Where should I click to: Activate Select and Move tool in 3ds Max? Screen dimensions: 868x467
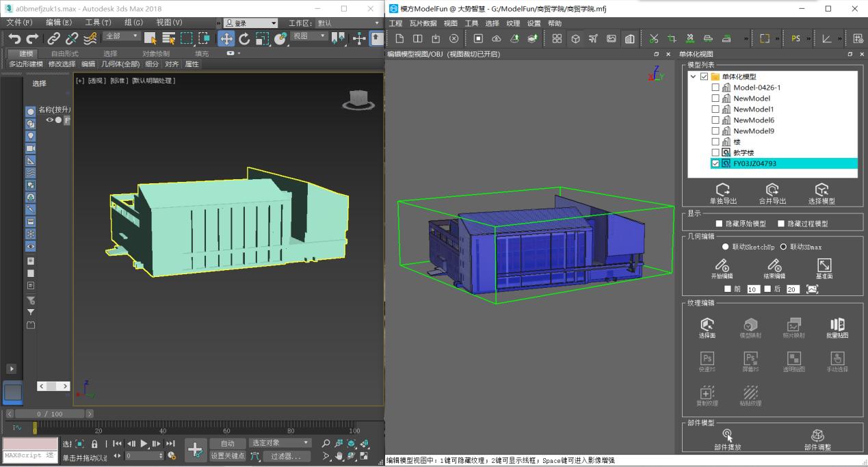click(x=226, y=39)
